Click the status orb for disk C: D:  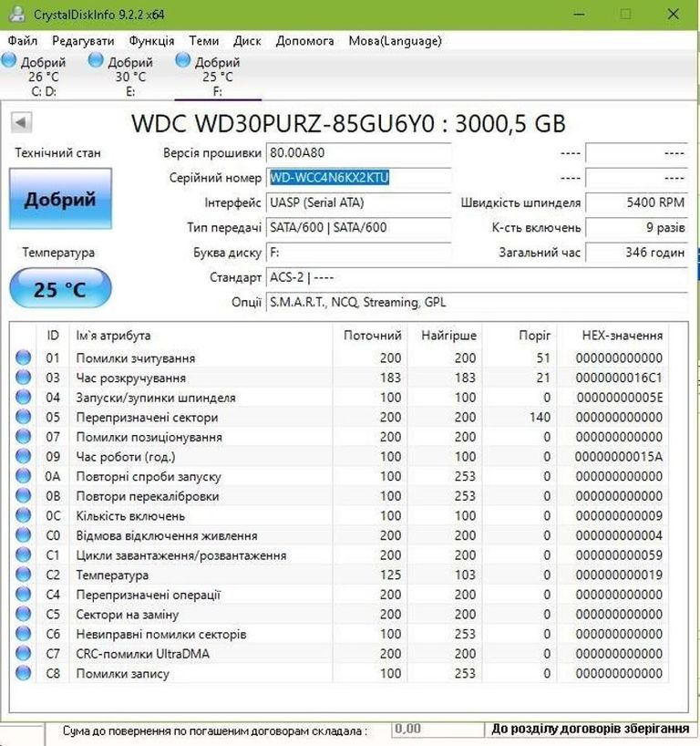9,60
